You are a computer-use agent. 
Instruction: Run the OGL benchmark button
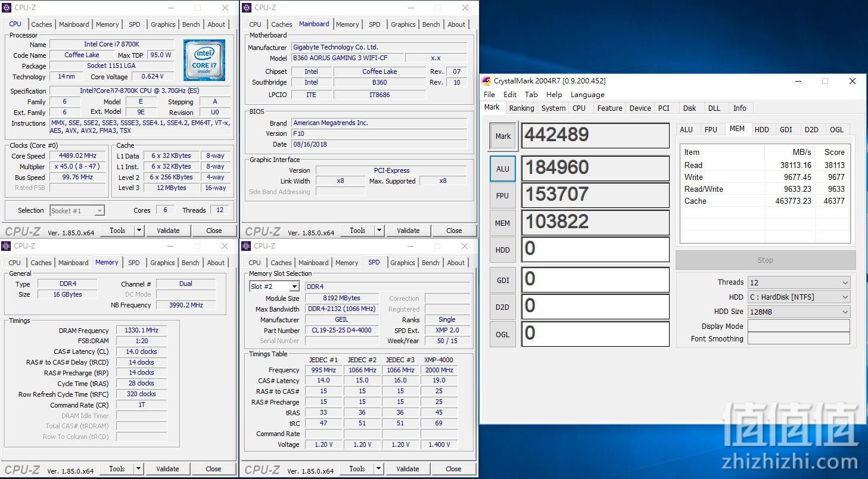point(503,334)
